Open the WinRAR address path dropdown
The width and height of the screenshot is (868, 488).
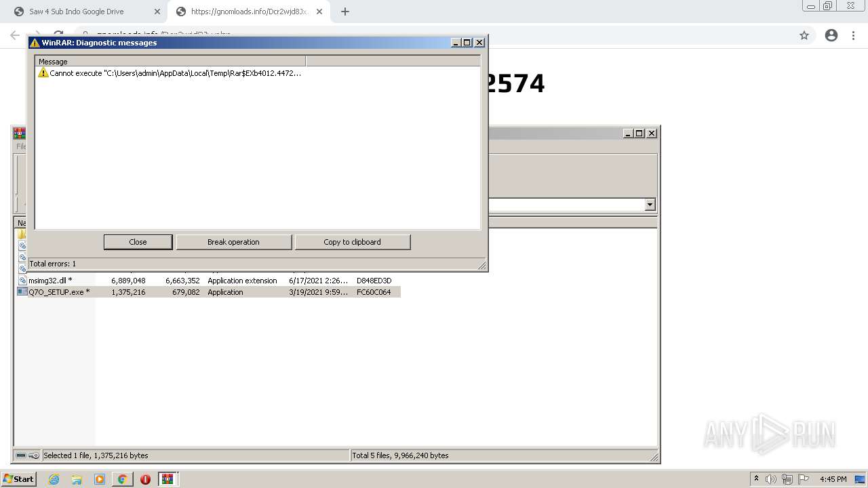pos(650,205)
